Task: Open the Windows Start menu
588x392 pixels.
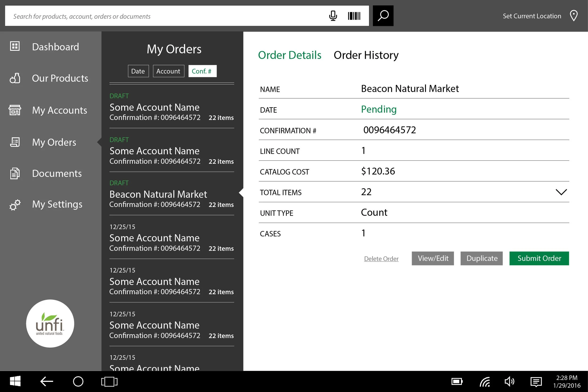Action: point(15,381)
